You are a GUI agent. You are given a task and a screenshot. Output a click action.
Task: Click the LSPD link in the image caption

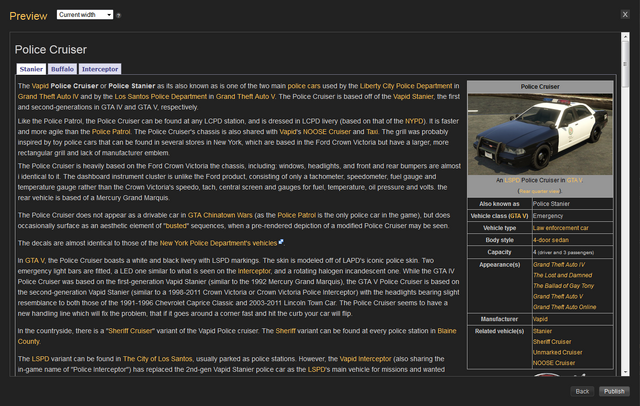(512, 180)
